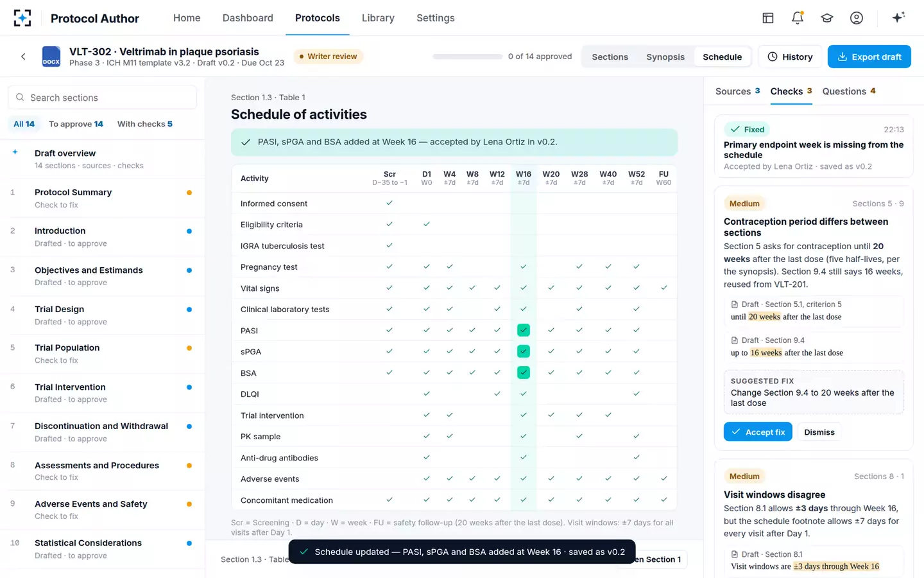
Task: Launch the AI sparkle assistant icon
Action: [898, 17]
